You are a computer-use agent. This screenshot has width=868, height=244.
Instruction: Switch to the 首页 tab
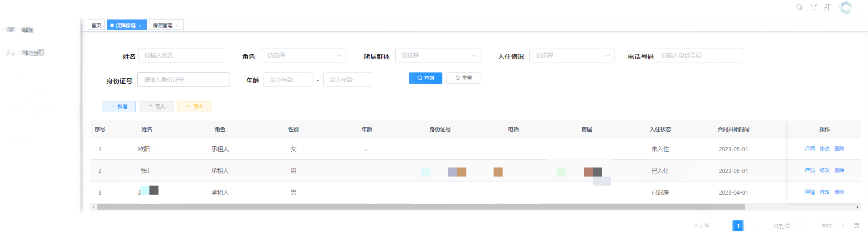click(96, 25)
